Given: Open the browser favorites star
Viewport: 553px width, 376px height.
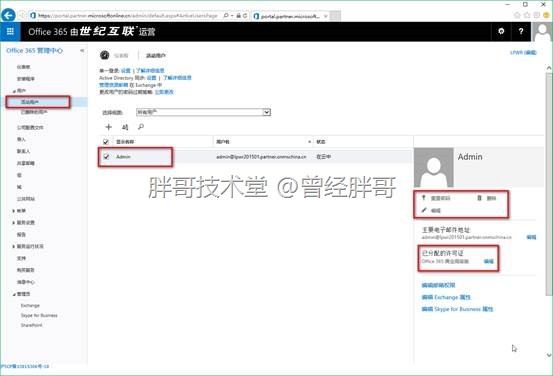Looking at the screenshot, I should click(527, 15).
